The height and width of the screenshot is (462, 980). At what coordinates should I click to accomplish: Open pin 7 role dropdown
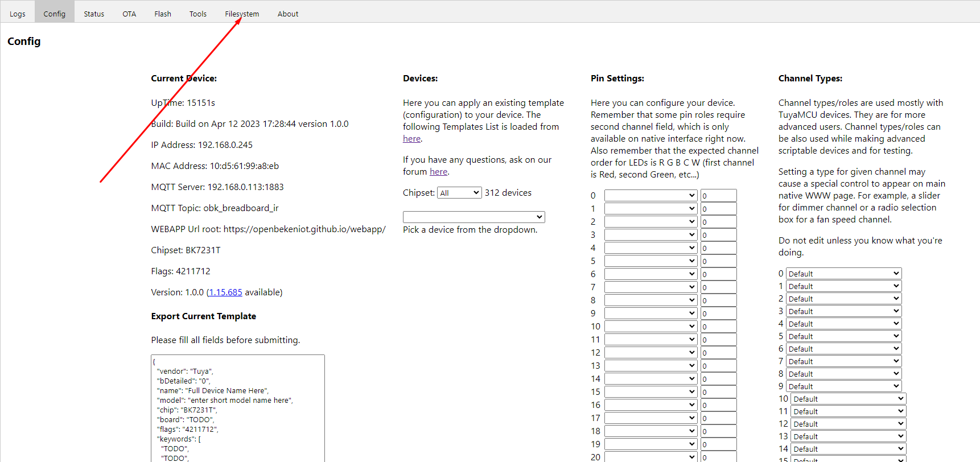click(x=650, y=287)
